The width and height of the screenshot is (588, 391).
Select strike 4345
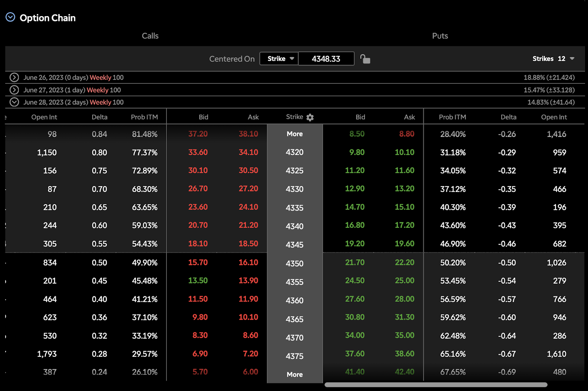(295, 245)
